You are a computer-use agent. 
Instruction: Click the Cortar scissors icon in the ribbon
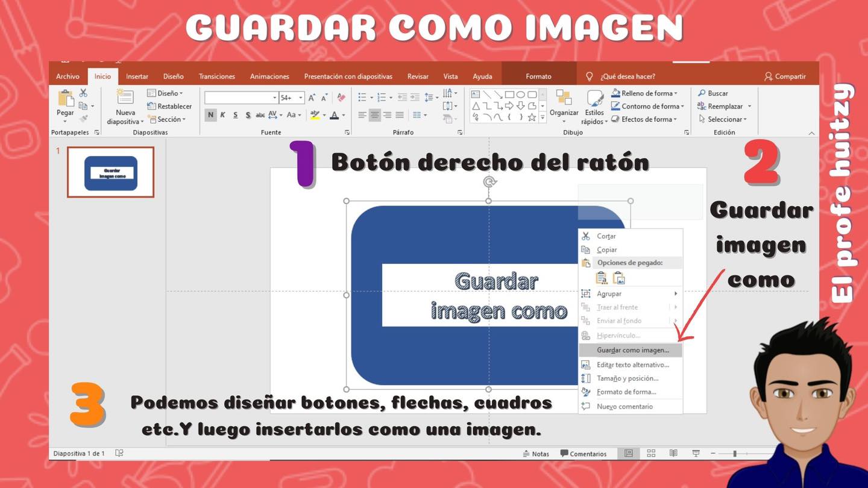click(83, 93)
